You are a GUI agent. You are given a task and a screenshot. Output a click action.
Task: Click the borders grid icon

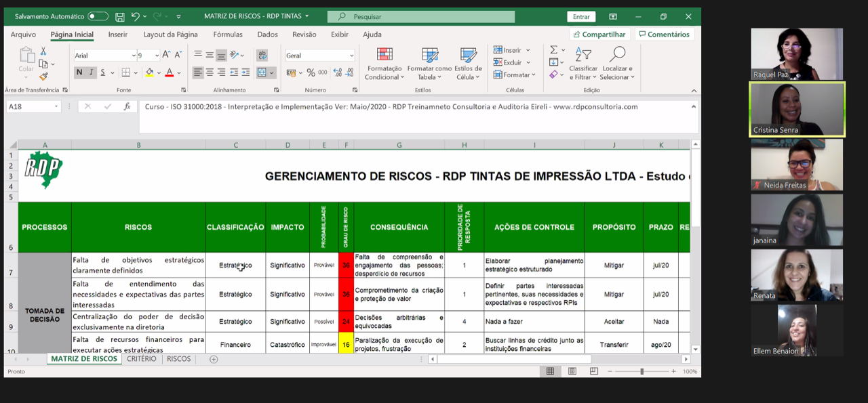click(x=125, y=72)
